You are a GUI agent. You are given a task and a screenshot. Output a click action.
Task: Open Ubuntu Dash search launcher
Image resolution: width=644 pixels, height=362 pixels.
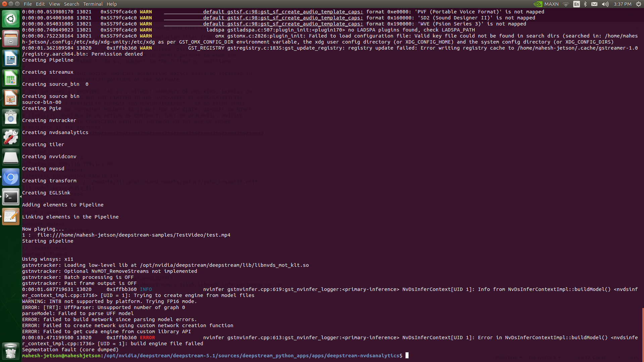pos(11,18)
